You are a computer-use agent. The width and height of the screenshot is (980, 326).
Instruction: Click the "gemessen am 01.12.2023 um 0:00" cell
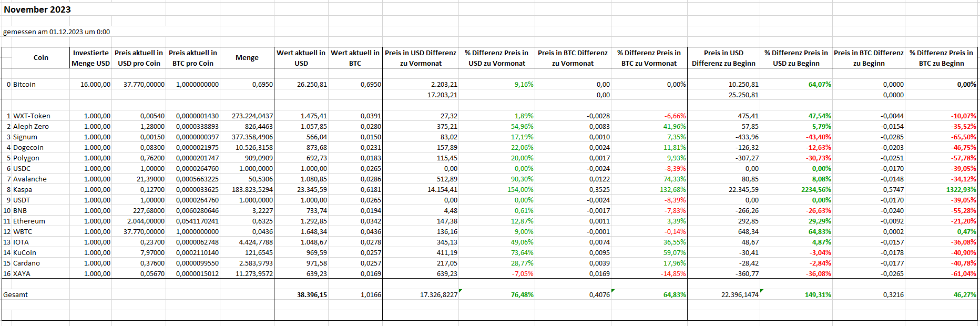click(x=56, y=32)
